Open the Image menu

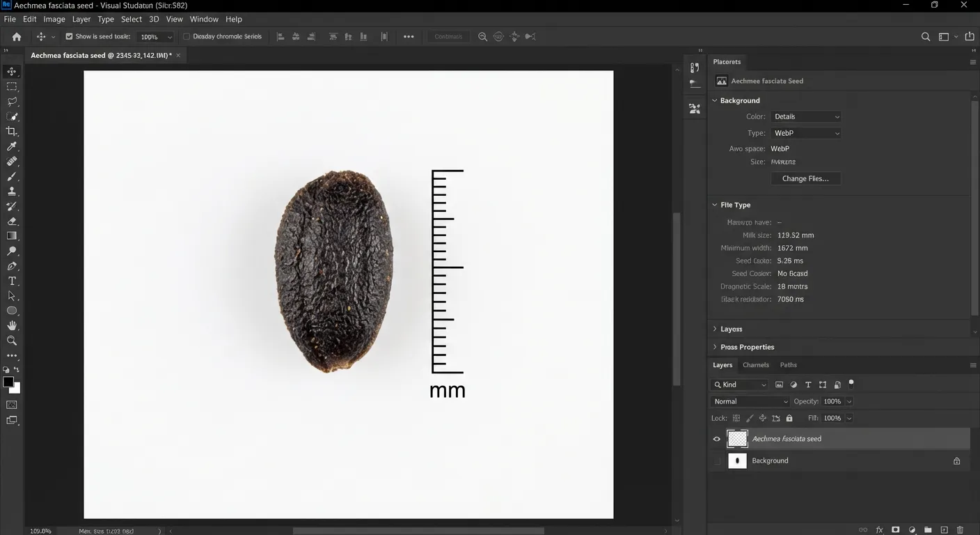coord(54,20)
